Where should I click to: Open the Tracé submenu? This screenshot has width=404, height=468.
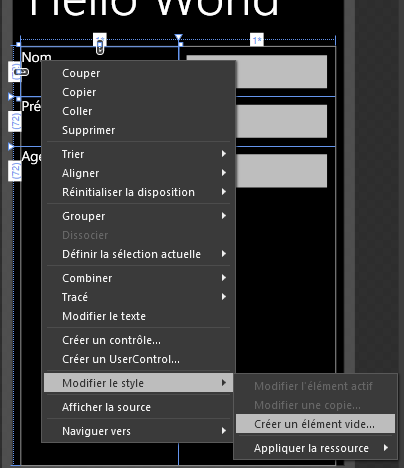click(138, 297)
